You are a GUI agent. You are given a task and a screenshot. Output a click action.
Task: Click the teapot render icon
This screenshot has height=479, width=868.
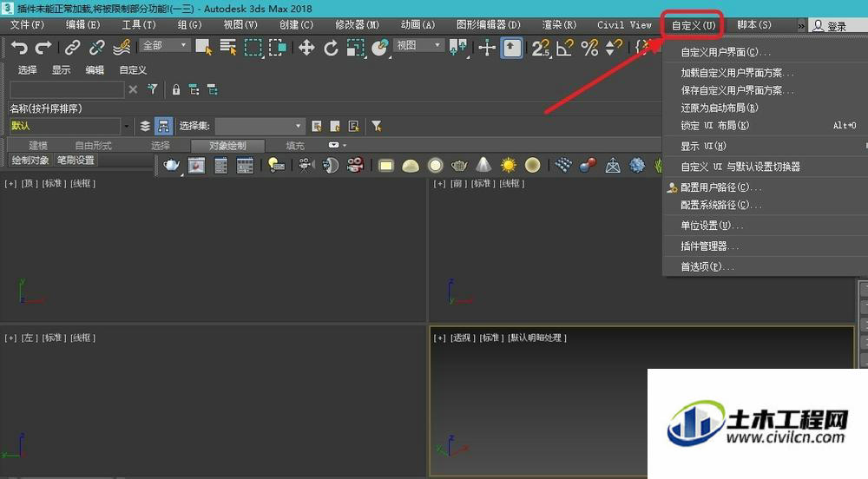click(172, 165)
